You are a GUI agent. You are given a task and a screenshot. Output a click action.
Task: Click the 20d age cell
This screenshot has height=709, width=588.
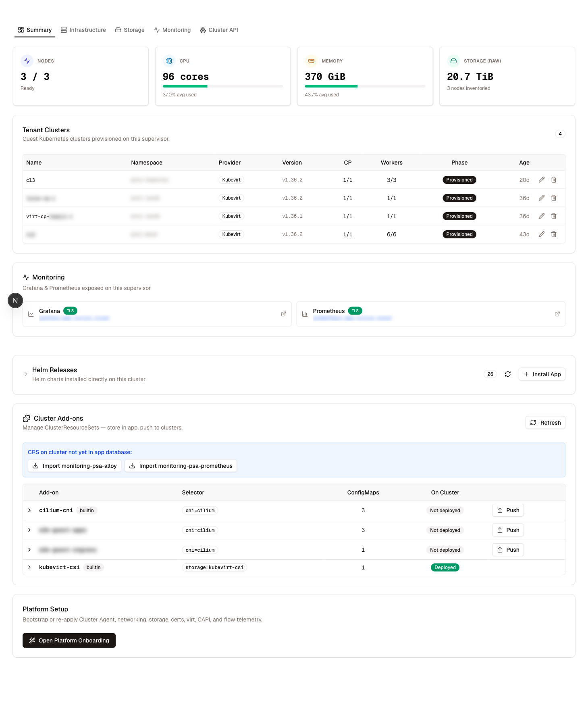tap(524, 180)
